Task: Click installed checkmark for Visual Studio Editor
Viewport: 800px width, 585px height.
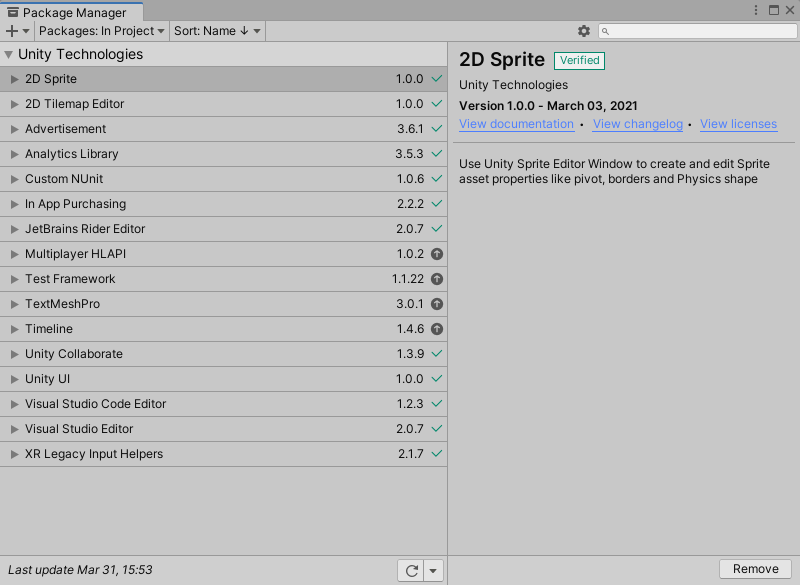Action: [x=437, y=428]
